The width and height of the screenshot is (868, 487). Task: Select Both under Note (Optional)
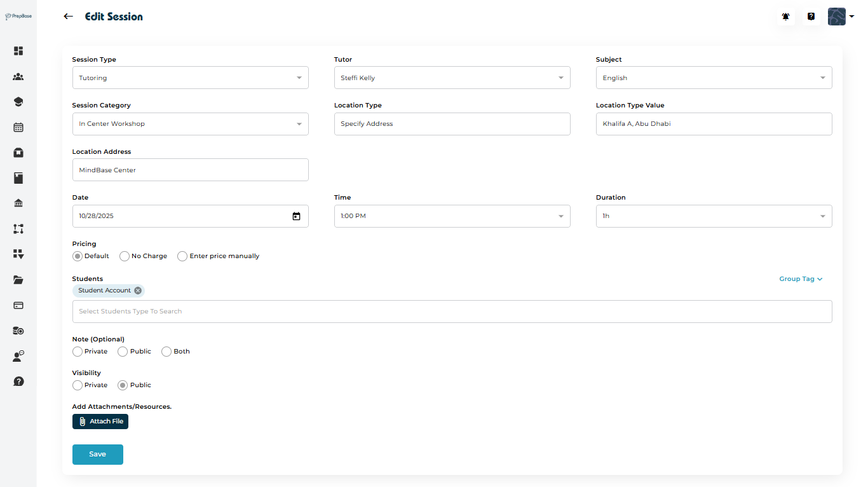point(166,352)
